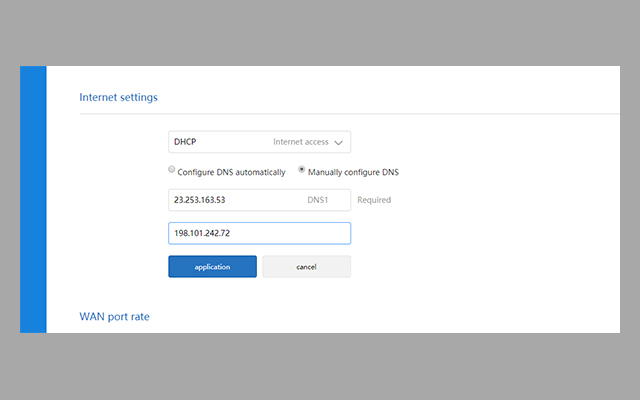Select the Manually configure DNS radio button
This screenshot has width=640, height=400.
[x=302, y=170]
